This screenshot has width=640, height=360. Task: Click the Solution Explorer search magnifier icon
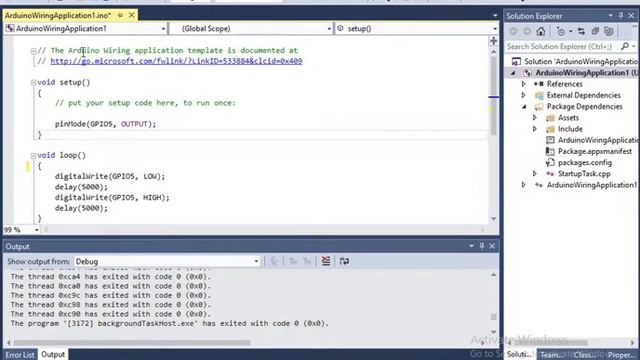[x=625, y=47]
